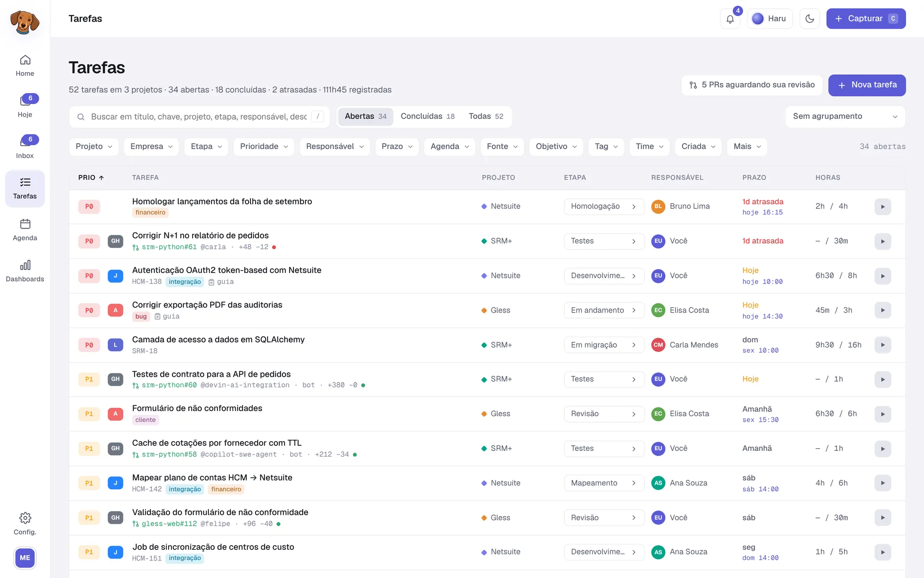Image resolution: width=924 pixels, height=578 pixels.
Task: Toggle dark mode with the moon icon
Action: [x=809, y=19]
